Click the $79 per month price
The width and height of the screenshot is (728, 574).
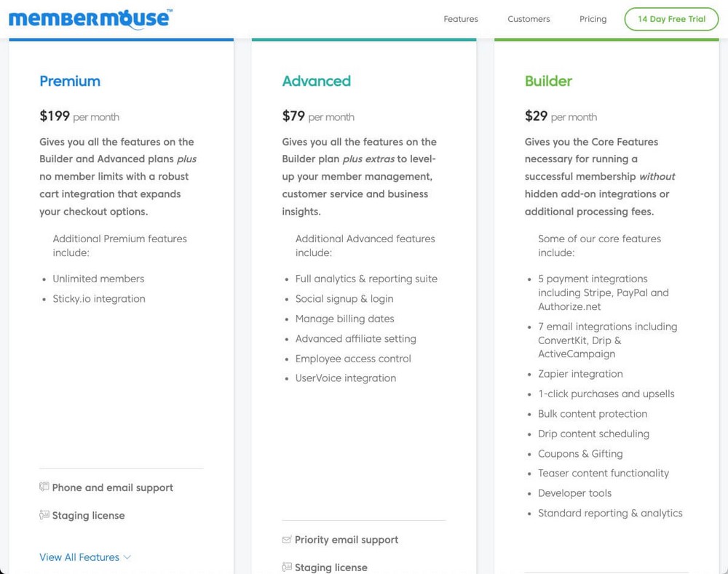point(318,116)
